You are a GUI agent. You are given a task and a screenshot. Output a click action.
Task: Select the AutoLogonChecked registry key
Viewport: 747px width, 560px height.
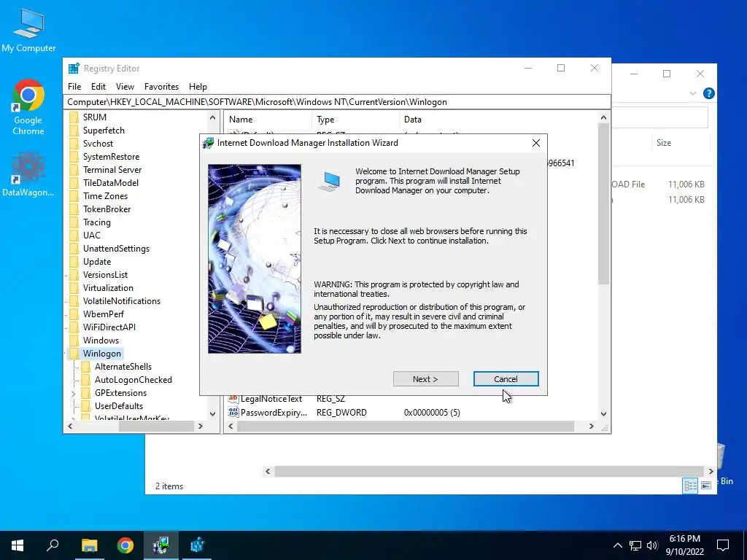[133, 380]
